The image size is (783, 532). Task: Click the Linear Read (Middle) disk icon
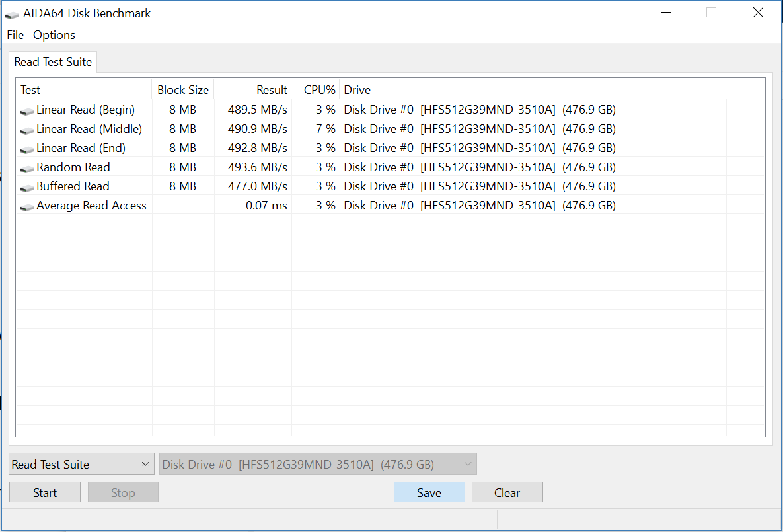(x=27, y=130)
